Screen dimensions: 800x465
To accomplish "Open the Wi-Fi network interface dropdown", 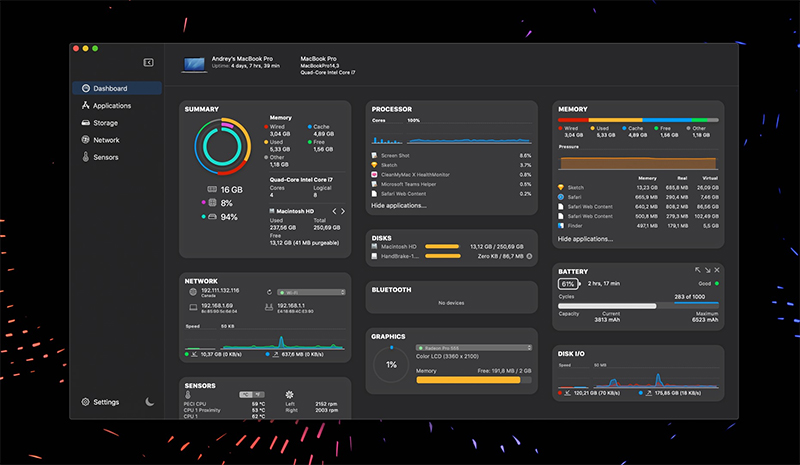I will [x=311, y=292].
